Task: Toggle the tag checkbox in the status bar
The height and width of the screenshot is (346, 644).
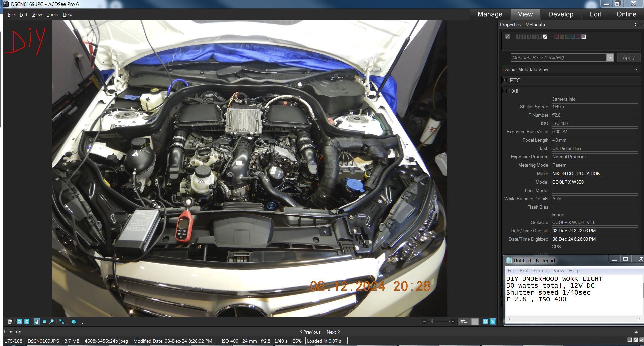Action: click(x=641, y=340)
